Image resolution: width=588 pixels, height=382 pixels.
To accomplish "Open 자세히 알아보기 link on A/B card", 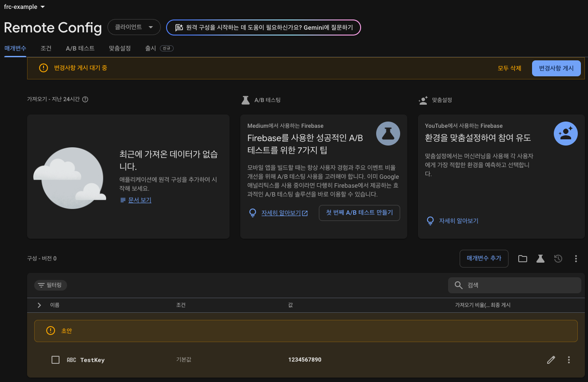I will pyautogui.click(x=284, y=213).
